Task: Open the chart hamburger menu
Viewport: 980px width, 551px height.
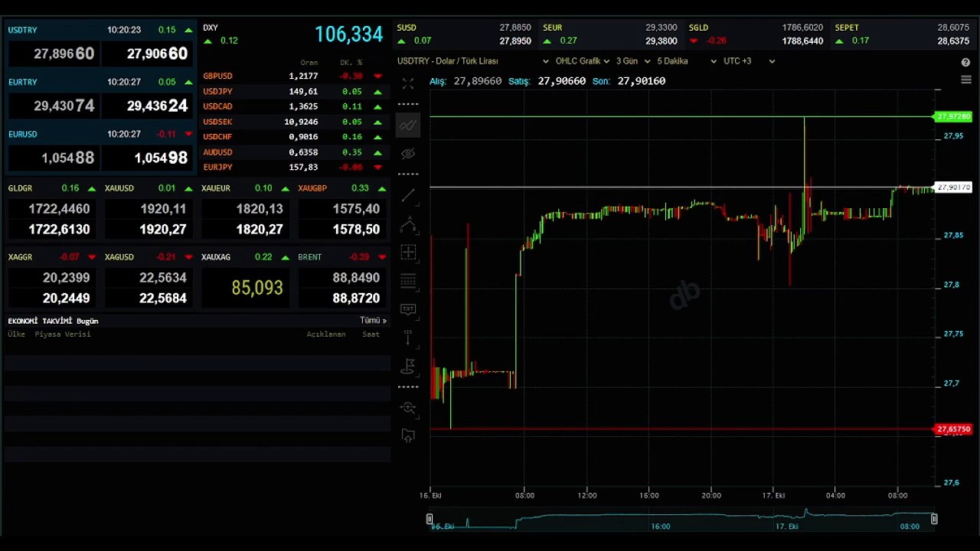Action: click(x=965, y=80)
